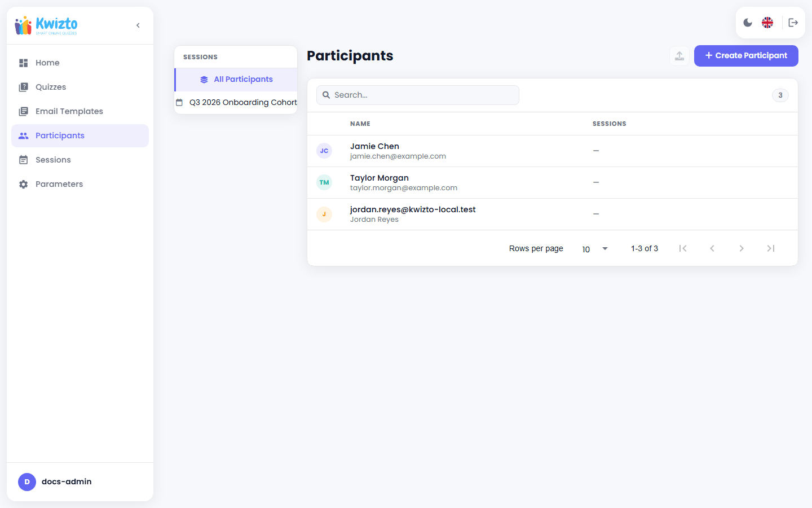Click Jordan Reyes name text
The image size is (812, 508).
[374, 220]
